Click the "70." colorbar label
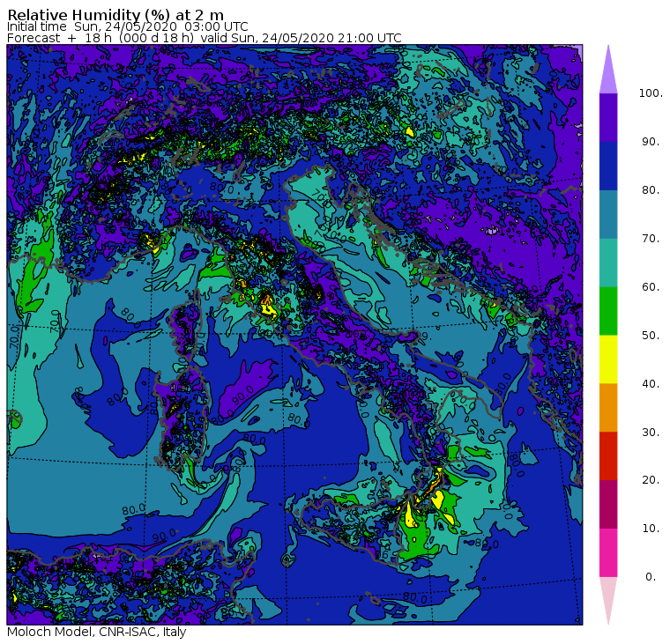Image resolution: width=670 pixels, height=644 pixels. coord(651,238)
